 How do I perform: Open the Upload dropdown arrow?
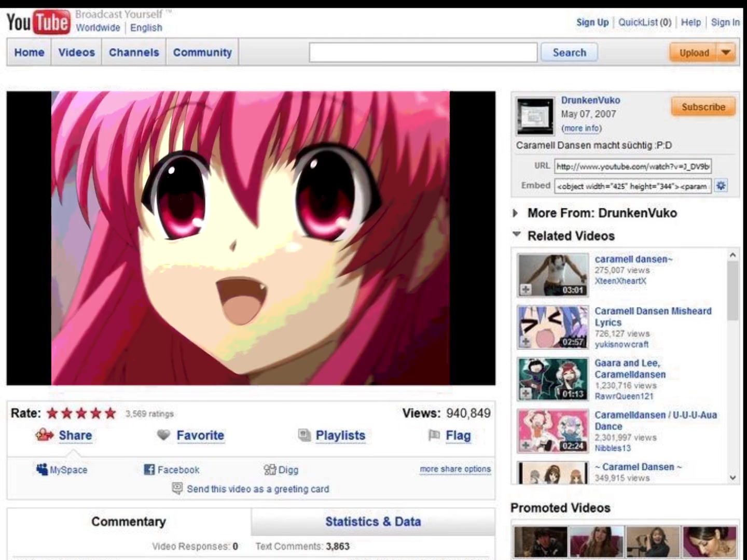[x=726, y=52]
